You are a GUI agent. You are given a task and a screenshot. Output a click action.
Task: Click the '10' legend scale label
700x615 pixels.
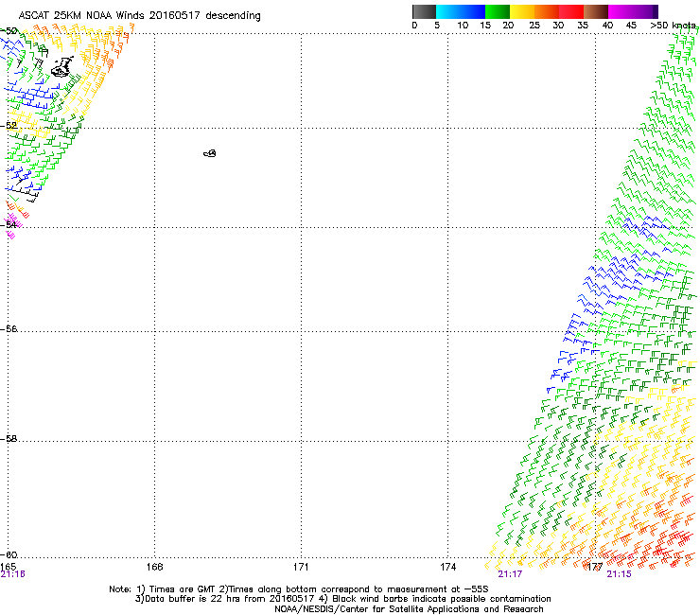(463, 26)
